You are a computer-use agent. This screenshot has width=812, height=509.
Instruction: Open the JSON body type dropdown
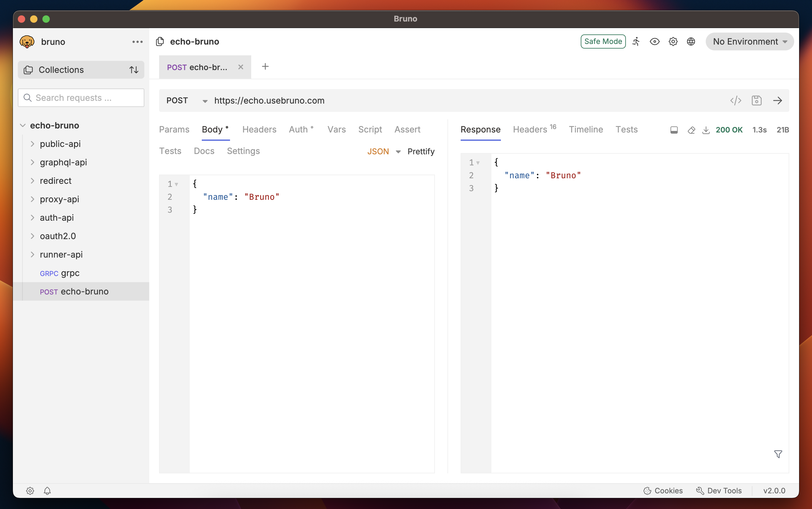(x=384, y=152)
